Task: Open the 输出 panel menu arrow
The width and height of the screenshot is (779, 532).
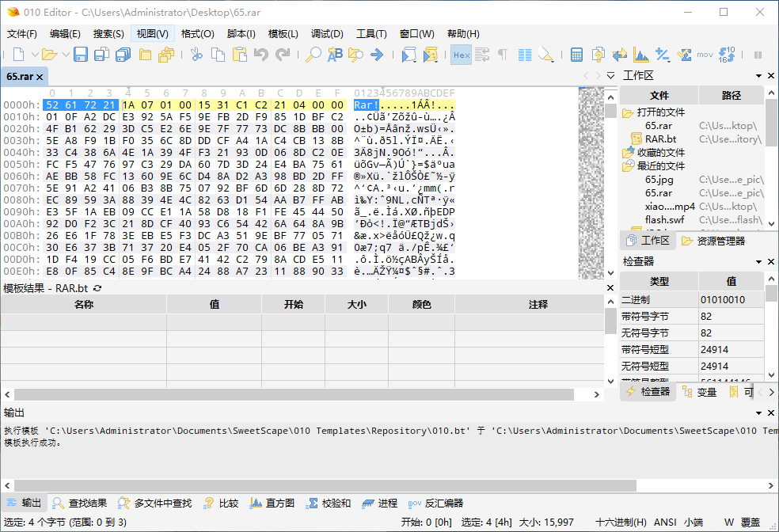Action: [x=758, y=412]
